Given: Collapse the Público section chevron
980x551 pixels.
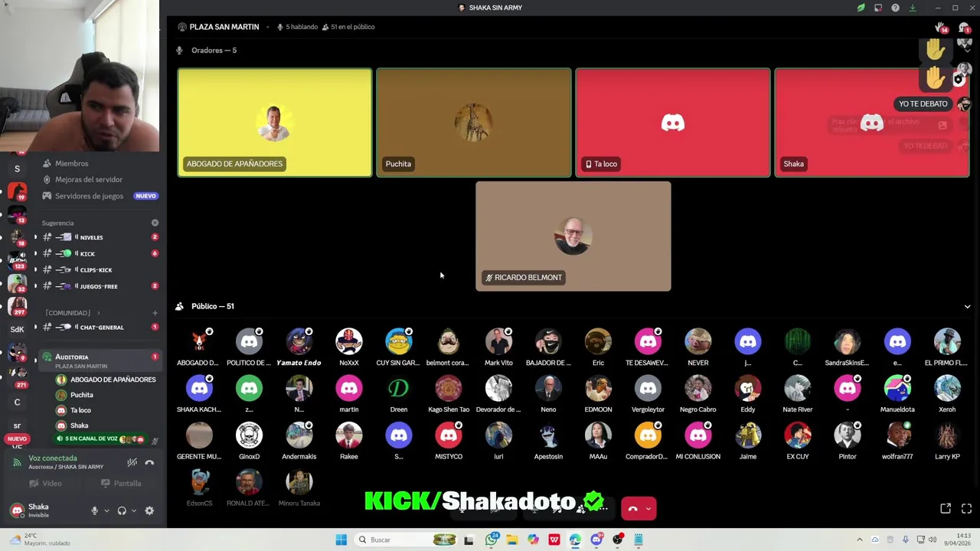Looking at the screenshot, I should [967, 306].
